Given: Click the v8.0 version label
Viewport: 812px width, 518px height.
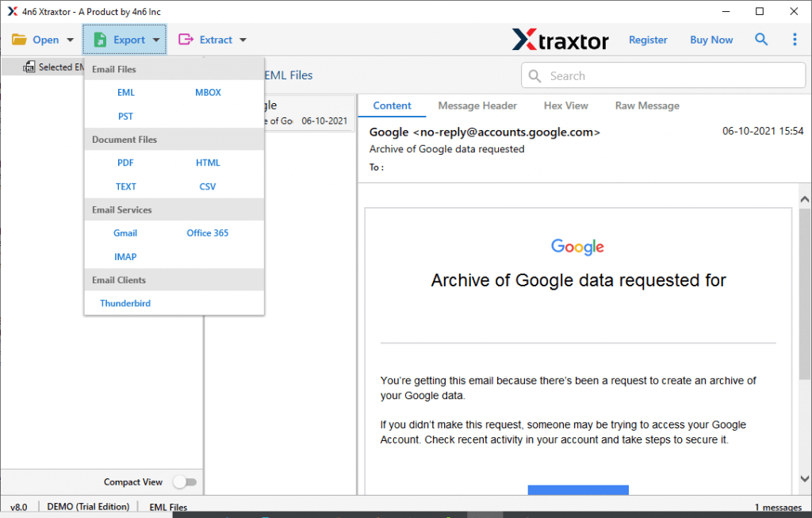Looking at the screenshot, I should [19, 507].
